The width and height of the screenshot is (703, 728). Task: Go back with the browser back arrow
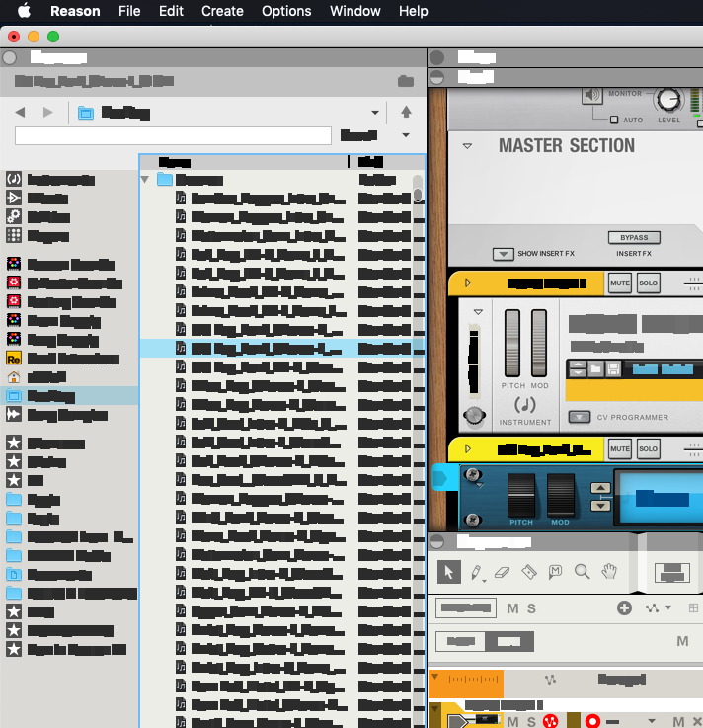pos(20,112)
